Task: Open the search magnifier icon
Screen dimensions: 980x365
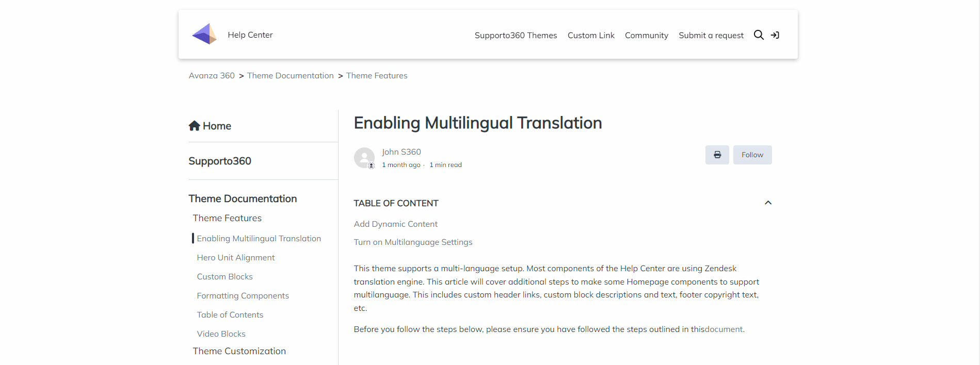Action: (759, 35)
